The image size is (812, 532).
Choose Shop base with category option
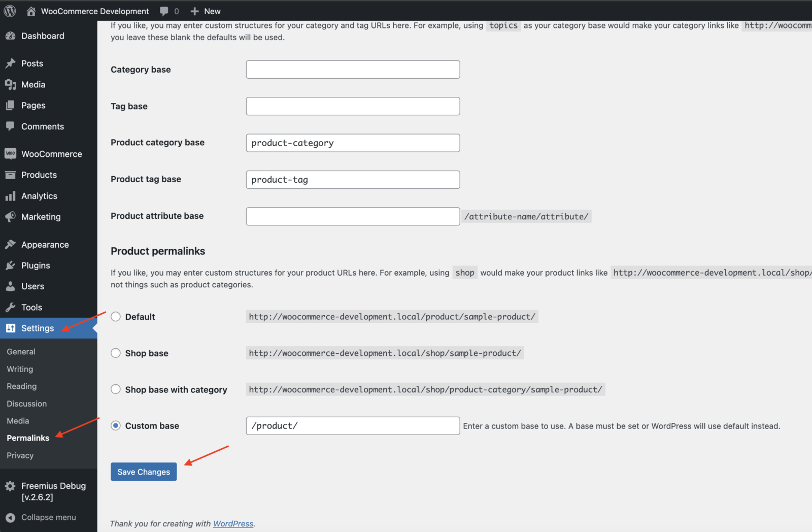(116, 389)
